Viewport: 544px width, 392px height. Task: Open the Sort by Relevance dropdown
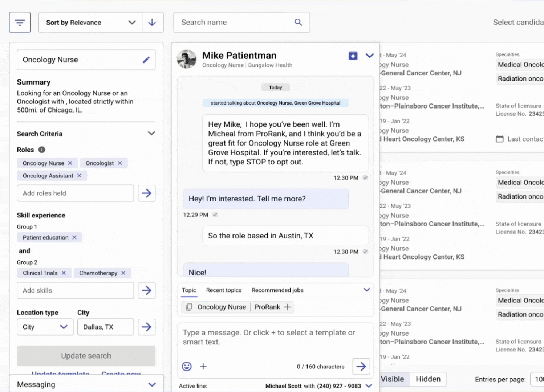[x=90, y=23]
